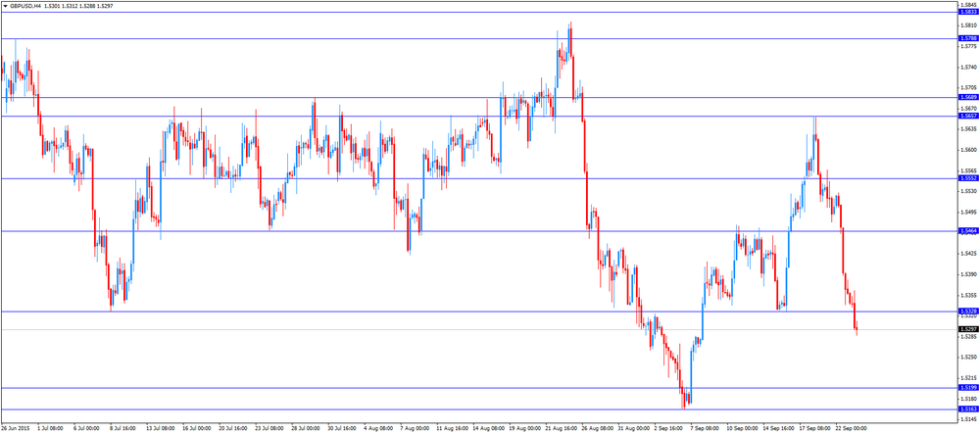Select the 1.5833 horizontal line label
Image resolution: width=980 pixels, height=433 pixels.
[x=967, y=12]
